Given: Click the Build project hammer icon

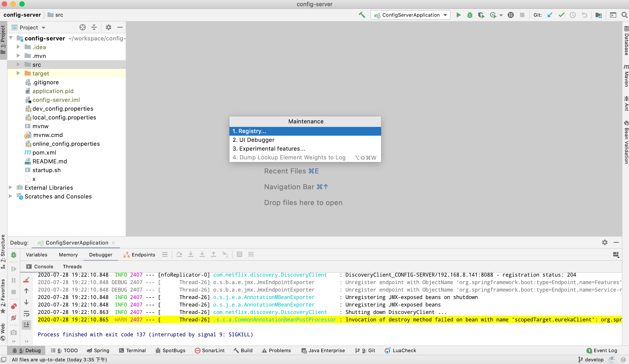Looking at the screenshot, I should (x=362, y=15).
